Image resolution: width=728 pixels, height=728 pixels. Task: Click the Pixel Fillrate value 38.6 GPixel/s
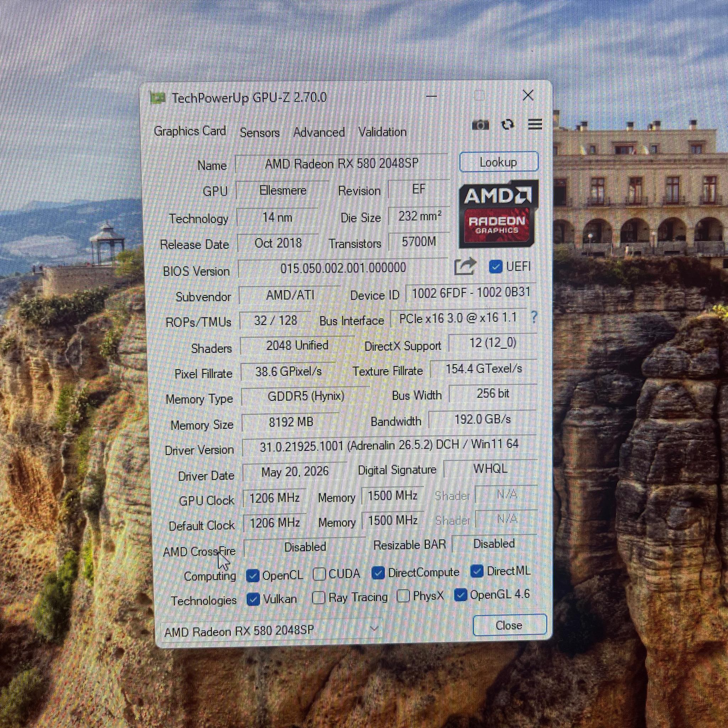pos(288,371)
